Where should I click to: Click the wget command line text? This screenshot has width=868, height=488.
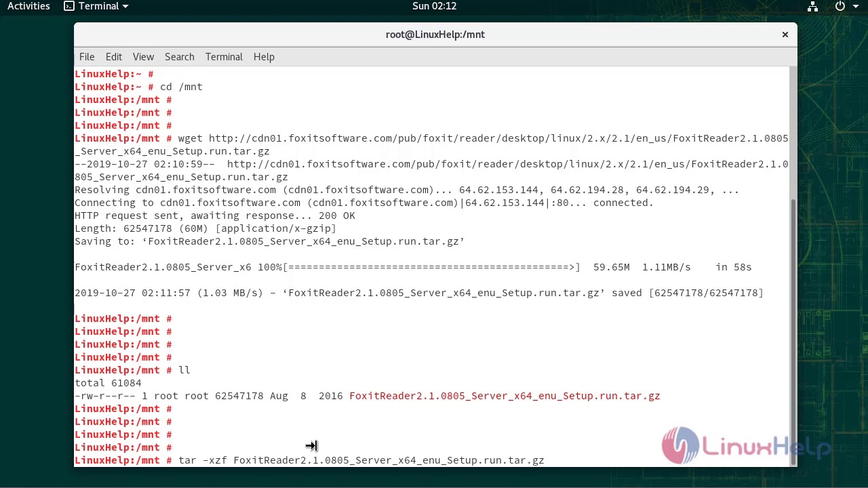[x=431, y=144]
